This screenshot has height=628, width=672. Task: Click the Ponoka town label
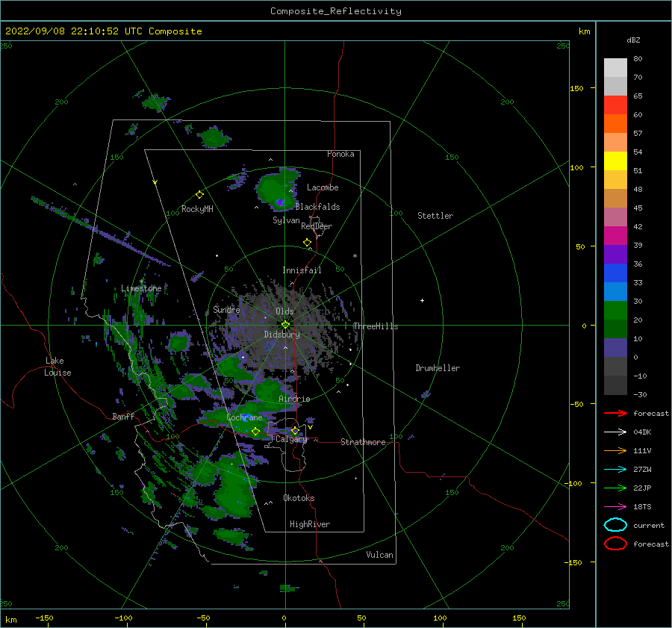(x=340, y=154)
